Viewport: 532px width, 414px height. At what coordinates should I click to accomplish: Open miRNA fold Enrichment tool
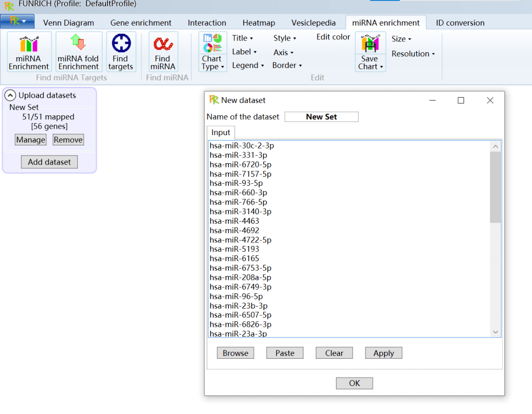[x=79, y=51]
